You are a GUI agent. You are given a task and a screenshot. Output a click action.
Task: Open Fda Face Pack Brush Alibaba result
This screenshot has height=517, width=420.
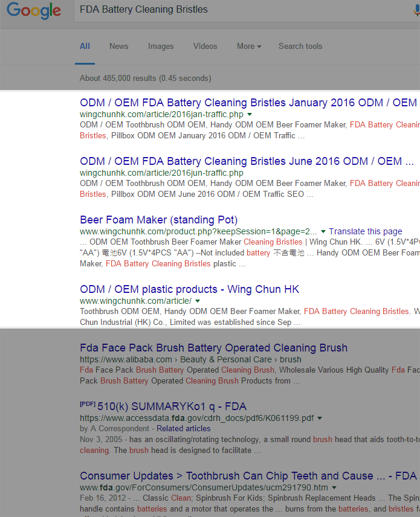pyautogui.click(x=213, y=348)
